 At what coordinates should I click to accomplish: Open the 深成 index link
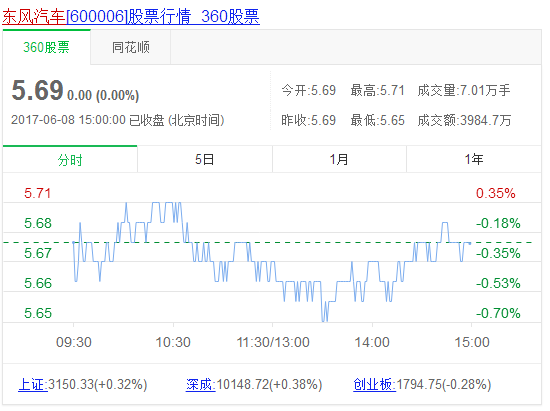pos(201,384)
